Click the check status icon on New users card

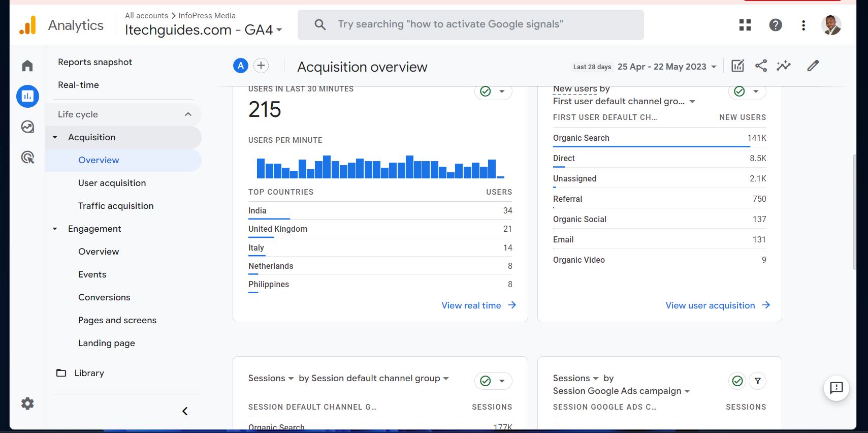point(740,91)
